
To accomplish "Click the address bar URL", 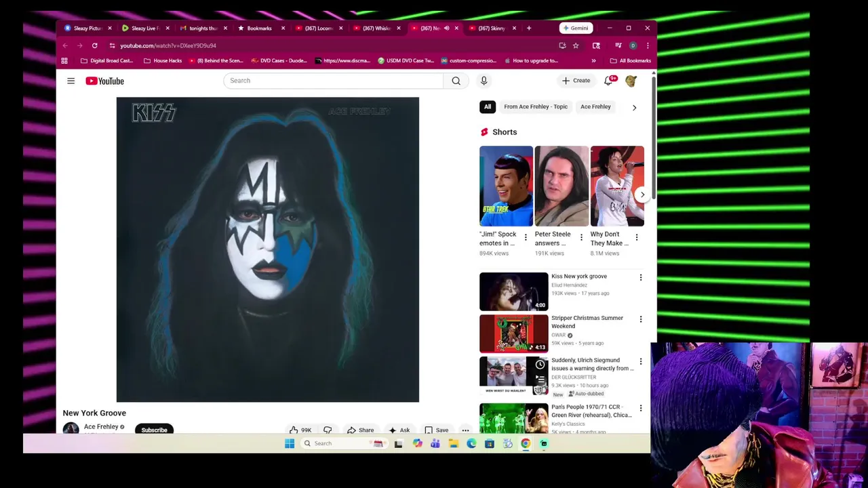I will click(x=168, y=45).
